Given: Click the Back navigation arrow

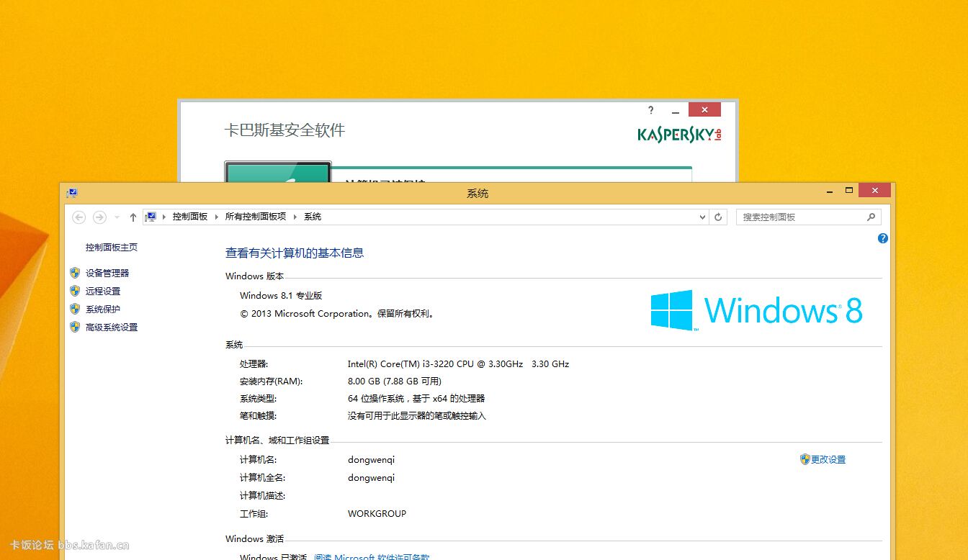Looking at the screenshot, I should coord(79,217).
